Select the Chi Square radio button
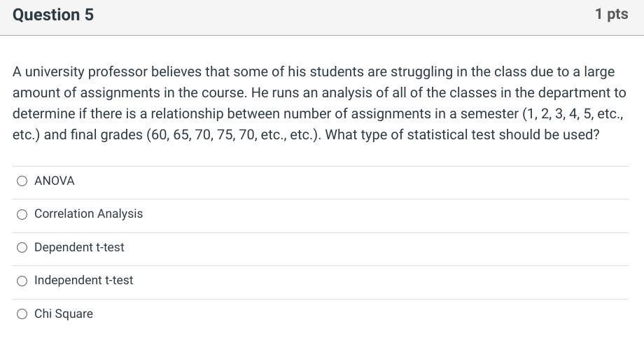 click(x=23, y=314)
